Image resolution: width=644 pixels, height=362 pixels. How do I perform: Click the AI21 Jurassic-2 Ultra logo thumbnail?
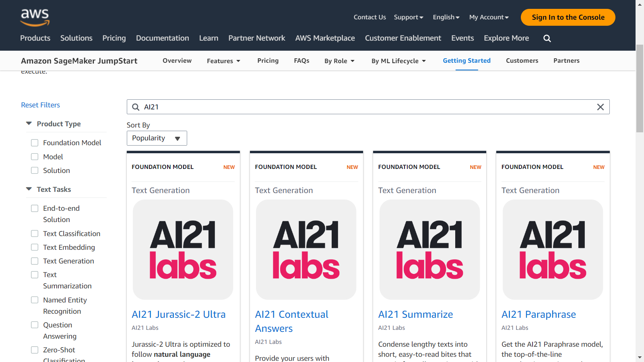(183, 249)
